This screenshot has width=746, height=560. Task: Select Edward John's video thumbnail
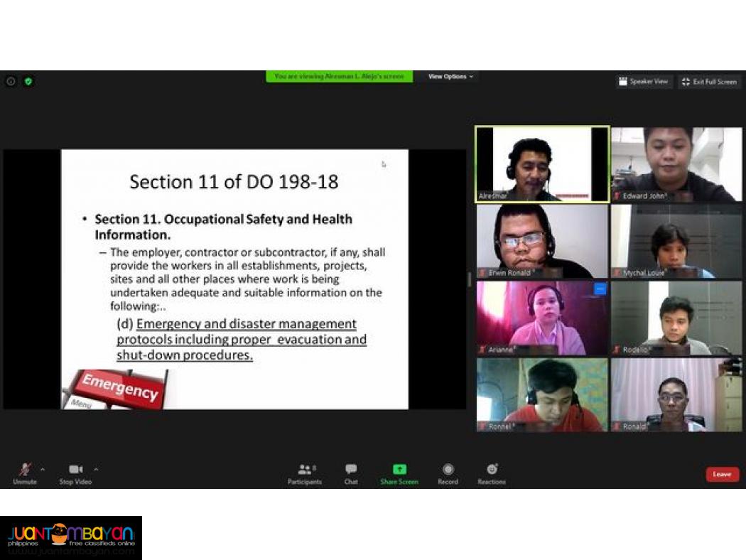click(x=676, y=164)
